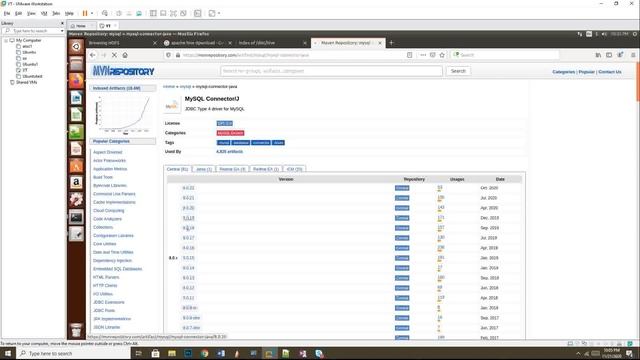Screen dimensions: 640x360
Task: Click the VMware snapshot manager icon
Action: coord(139,13)
